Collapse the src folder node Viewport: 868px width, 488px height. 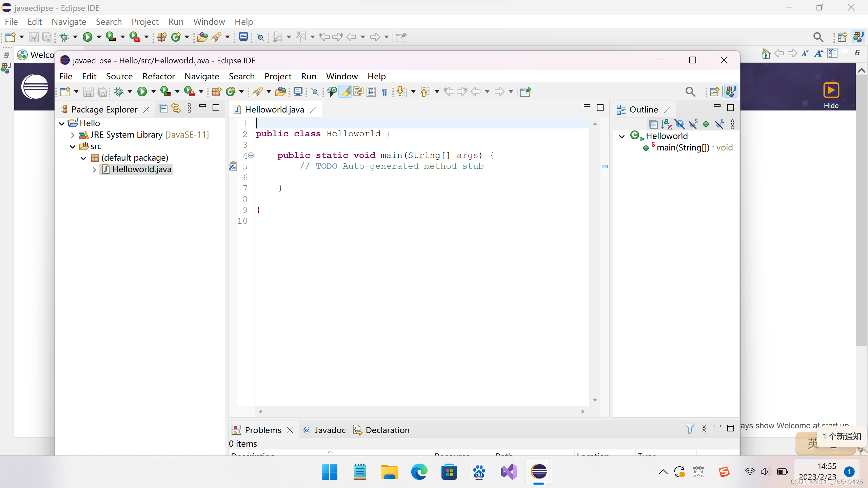72,146
